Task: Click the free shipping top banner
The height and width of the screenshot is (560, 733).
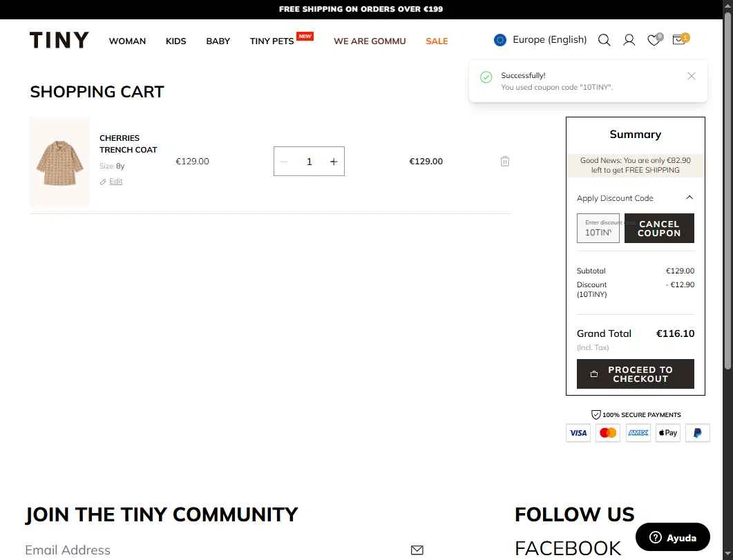Action: (361, 9)
